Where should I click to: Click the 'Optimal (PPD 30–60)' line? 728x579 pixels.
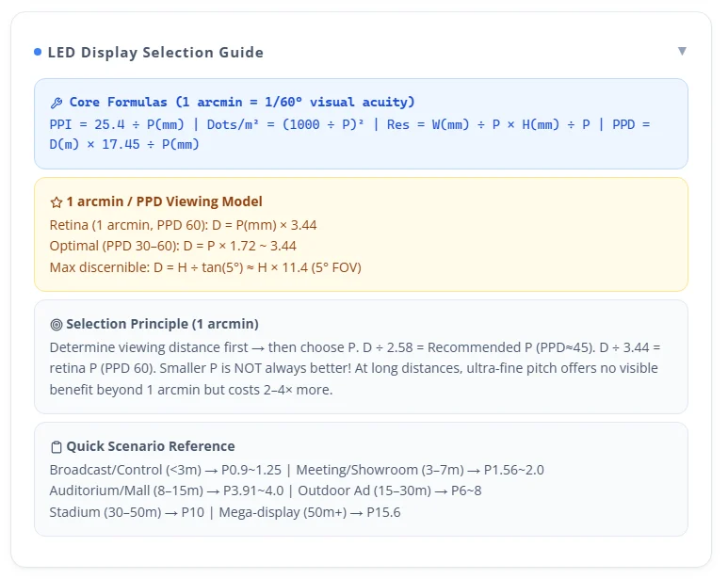pyautogui.click(x=173, y=246)
